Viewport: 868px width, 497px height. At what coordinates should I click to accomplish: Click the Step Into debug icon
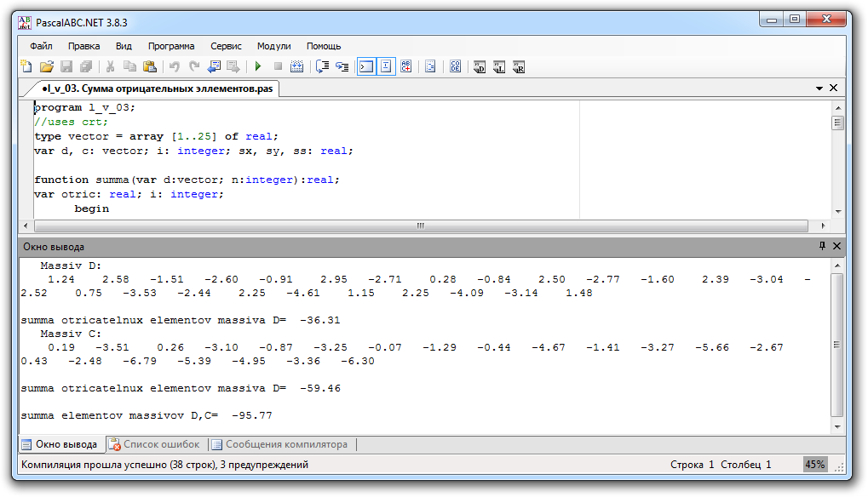[x=323, y=66]
